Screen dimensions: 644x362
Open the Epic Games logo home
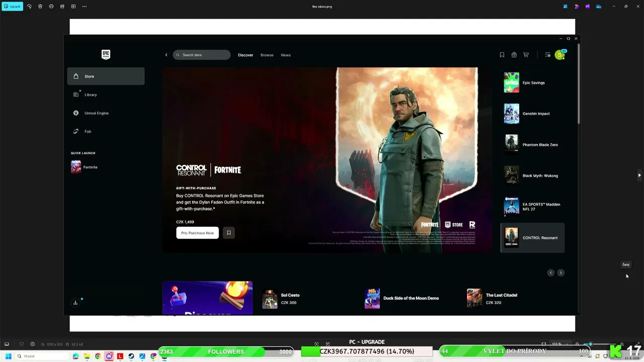106,55
